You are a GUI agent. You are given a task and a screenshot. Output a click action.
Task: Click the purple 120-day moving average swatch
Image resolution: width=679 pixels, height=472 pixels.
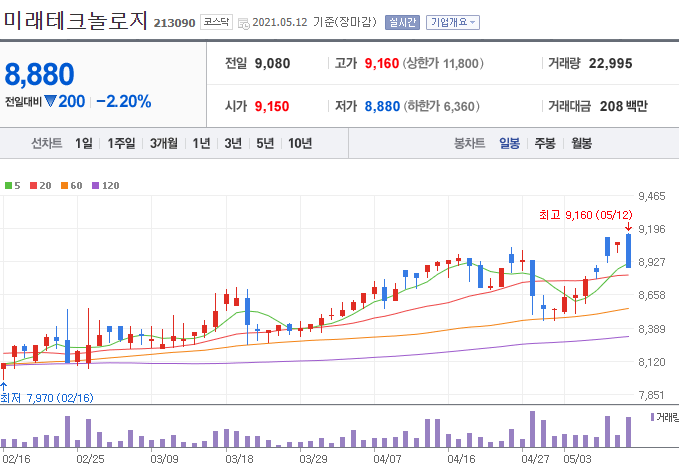(96, 186)
